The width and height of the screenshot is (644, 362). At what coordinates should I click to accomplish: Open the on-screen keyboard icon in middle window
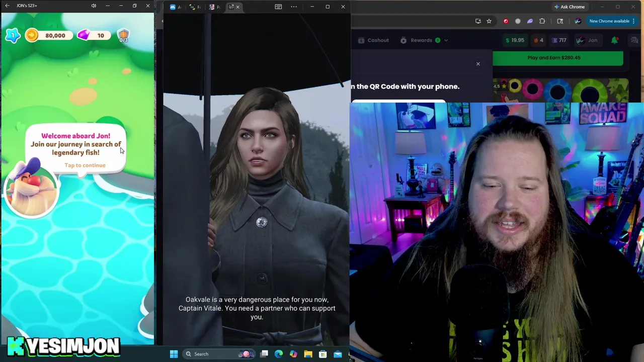(278, 7)
